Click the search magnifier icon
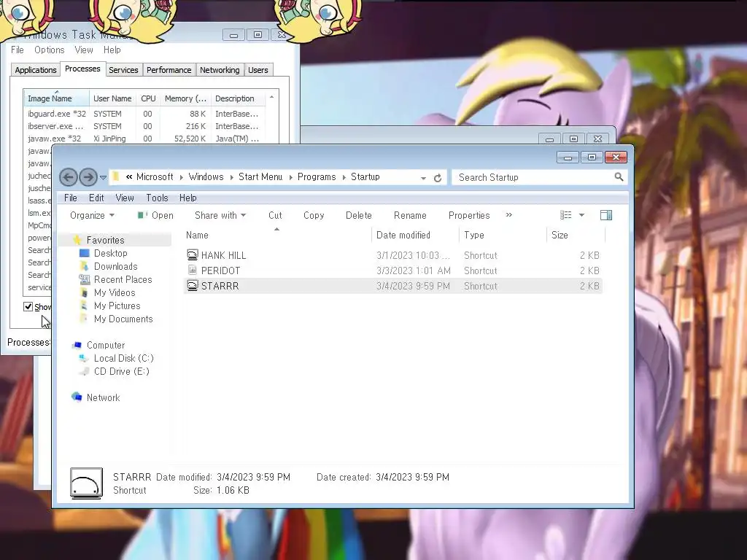 (619, 177)
